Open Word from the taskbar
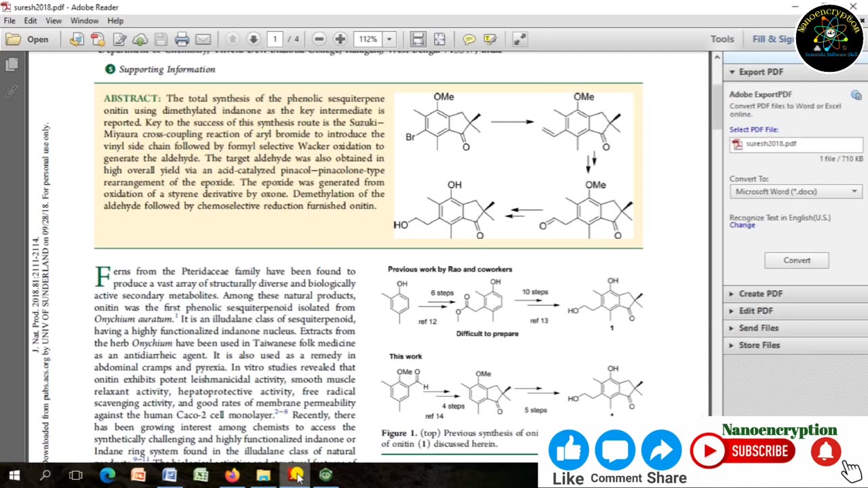868x488 pixels. [170, 475]
